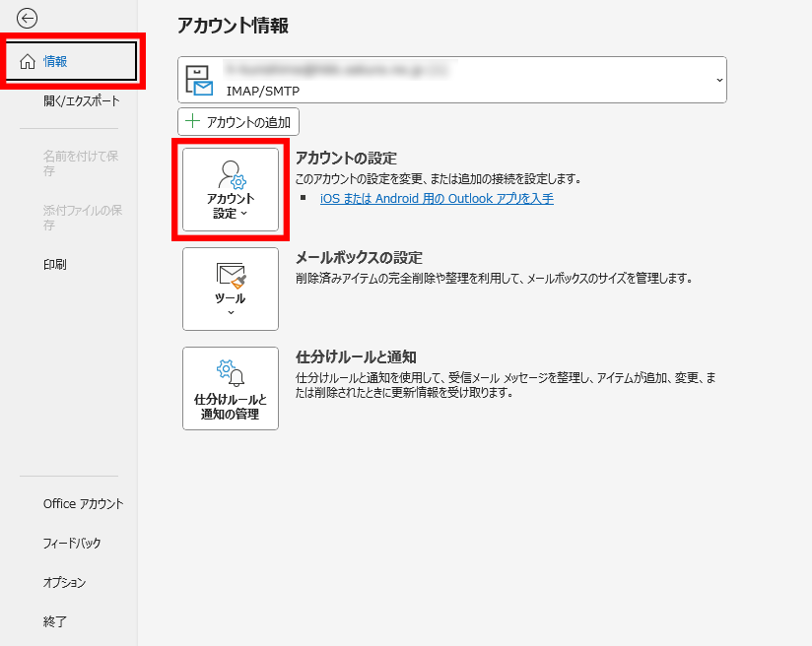Open フィードバック from the sidebar
The image size is (812, 646).
pyautogui.click(x=71, y=543)
